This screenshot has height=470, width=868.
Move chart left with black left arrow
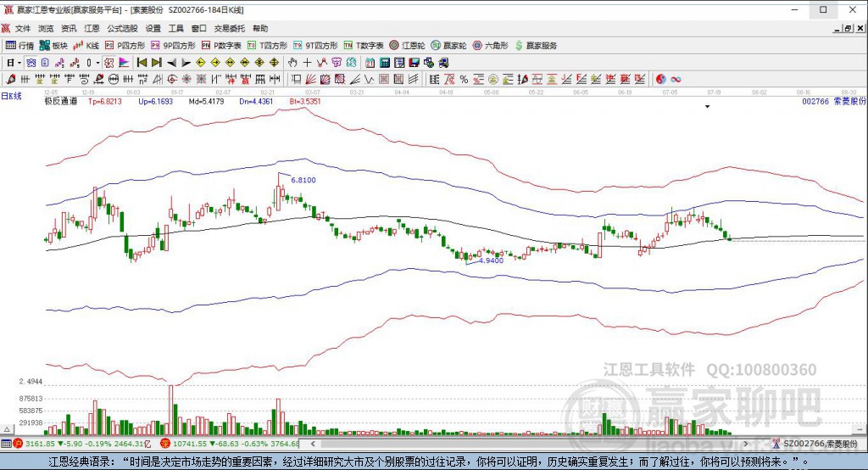[x=171, y=63]
